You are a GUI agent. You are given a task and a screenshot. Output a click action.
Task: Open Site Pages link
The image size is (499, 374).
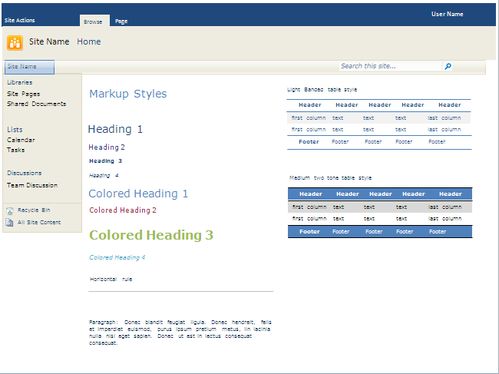pyautogui.click(x=23, y=94)
